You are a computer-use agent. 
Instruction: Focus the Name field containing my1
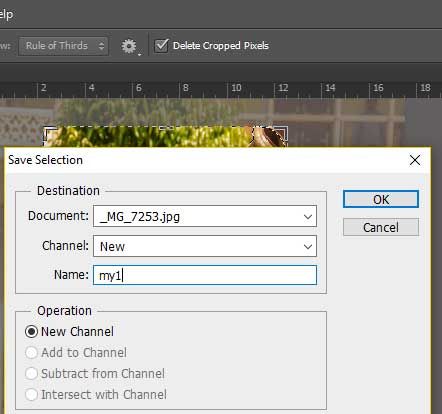(205, 275)
